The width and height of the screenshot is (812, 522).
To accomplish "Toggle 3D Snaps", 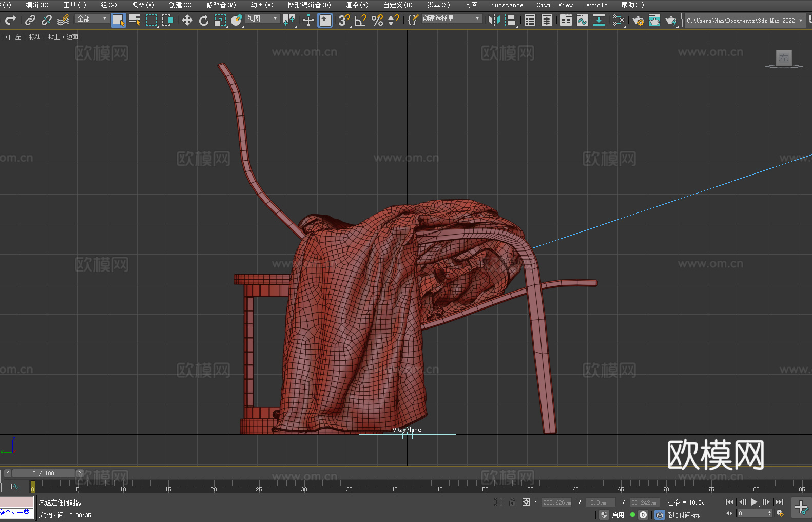I will coord(344,20).
